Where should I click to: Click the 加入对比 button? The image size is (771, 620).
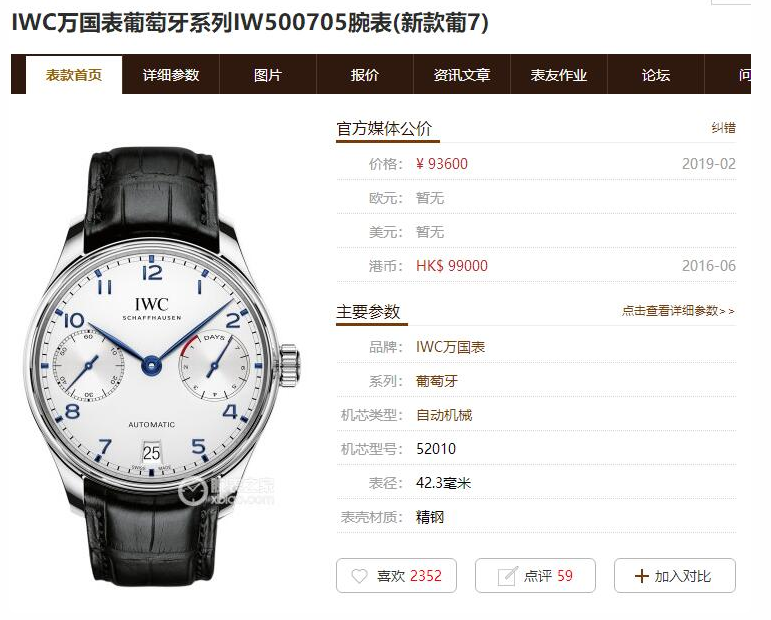click(x=675, y=576)
